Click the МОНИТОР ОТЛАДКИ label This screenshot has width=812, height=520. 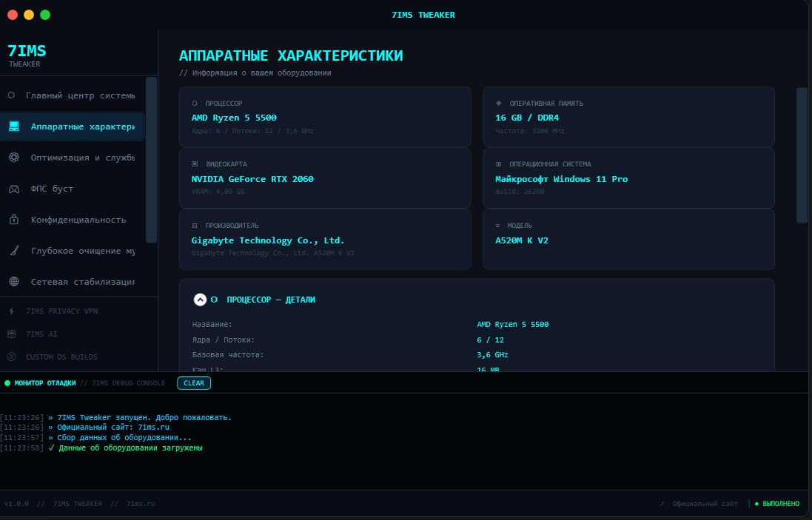click(x=45, y=383)
